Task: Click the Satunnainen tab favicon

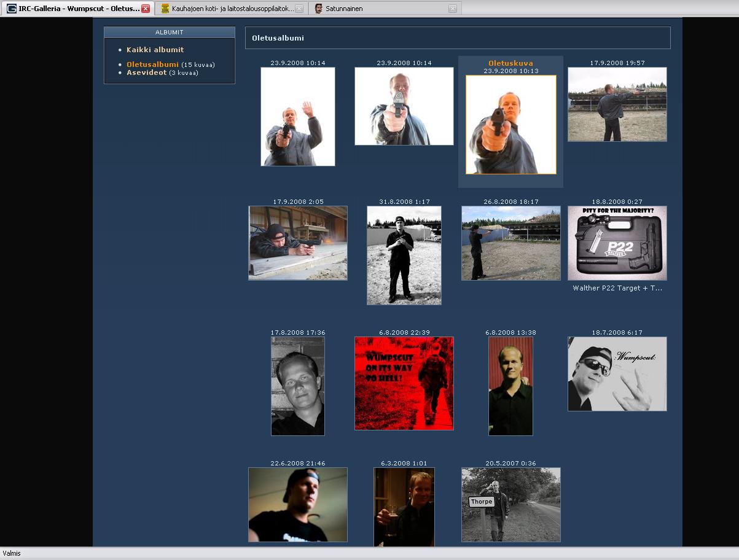Action: (318, 9)
